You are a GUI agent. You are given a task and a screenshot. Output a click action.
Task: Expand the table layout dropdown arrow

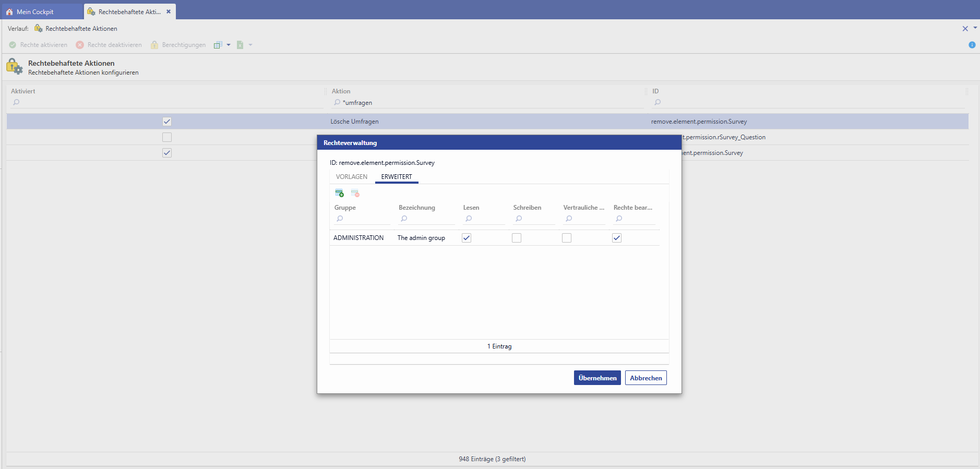[229, 45]
